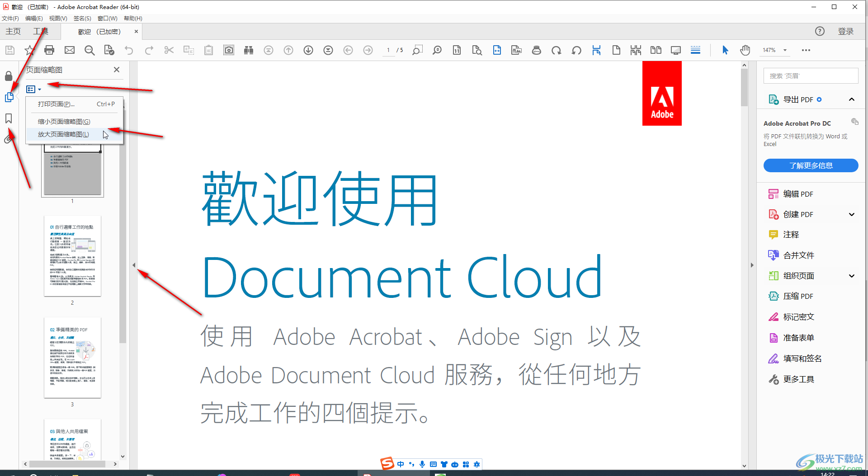Viewport: 868px width, 476px height.
Task: Click the 登录 sign-in link
Action: (846, 31)
